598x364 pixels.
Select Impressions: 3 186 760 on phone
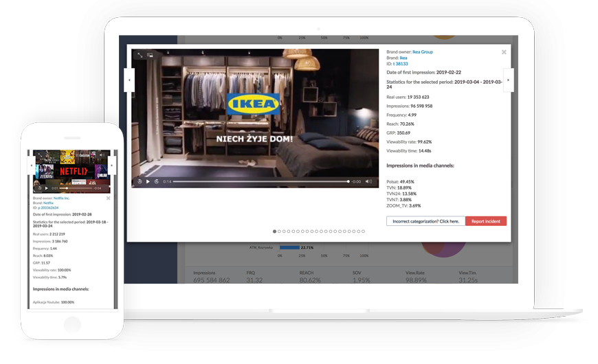[50, 241]
